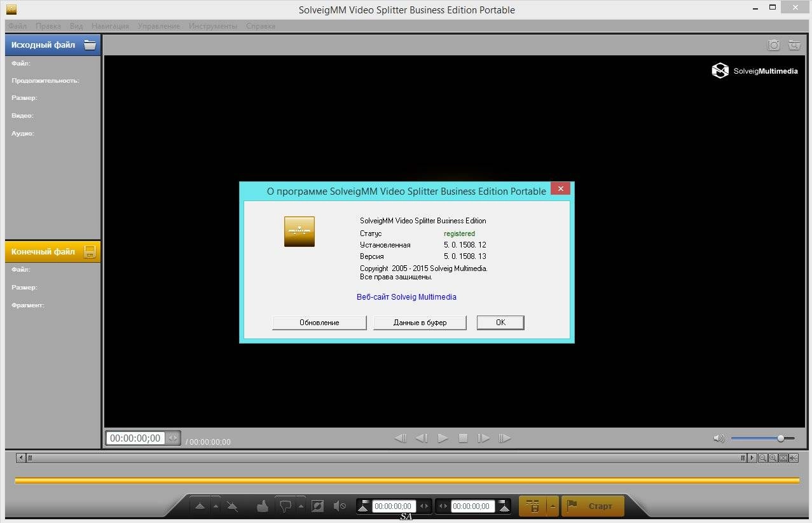Jump to the previous marker in playback controls
The width and height of the screenshot is (812, 523).
point(401,438)
